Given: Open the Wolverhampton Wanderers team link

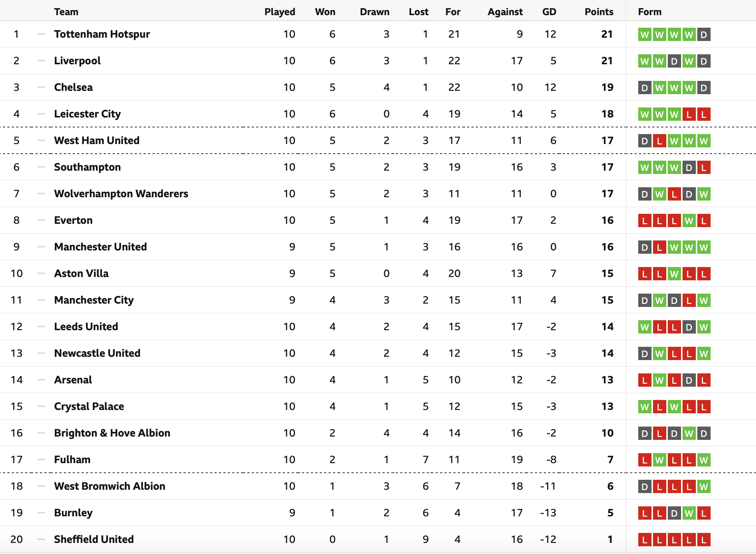Looking at the screenshot, I should pyautogui.click(x=121, y=194).
